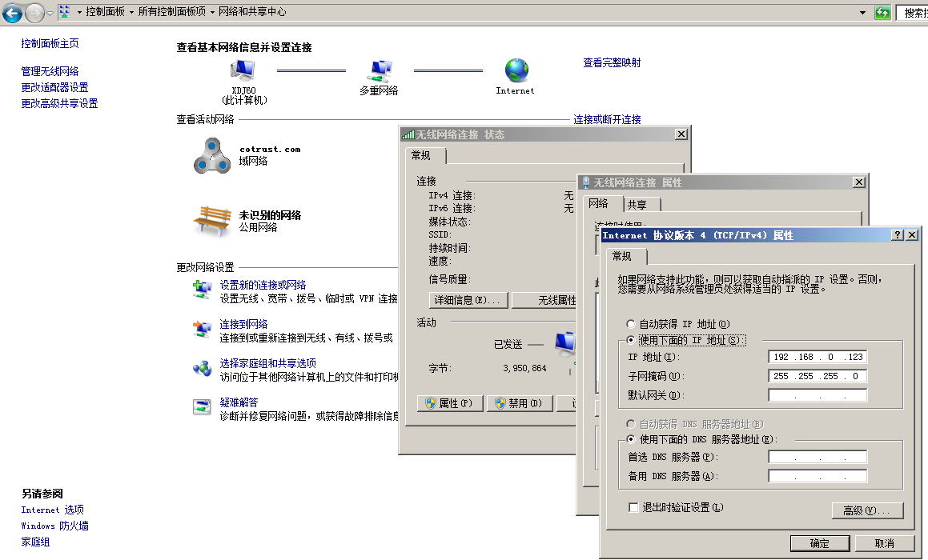
Task: Click the Internet globe icon
Action: (x=516, y=70)
